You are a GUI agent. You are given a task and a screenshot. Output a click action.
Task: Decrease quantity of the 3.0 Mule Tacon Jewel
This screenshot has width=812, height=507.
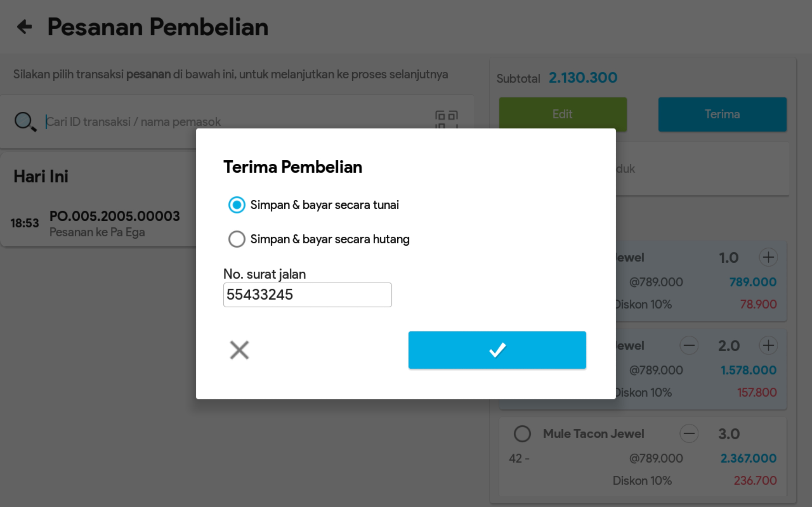(689, 434)
